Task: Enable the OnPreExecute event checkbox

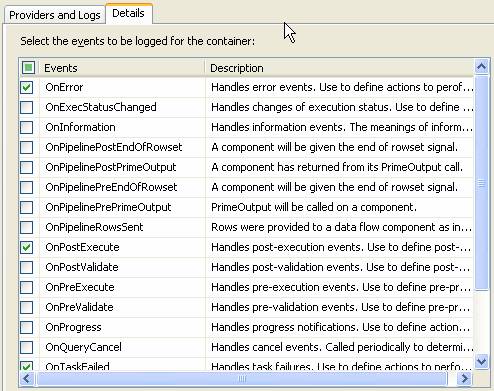Action: (26, 287)
